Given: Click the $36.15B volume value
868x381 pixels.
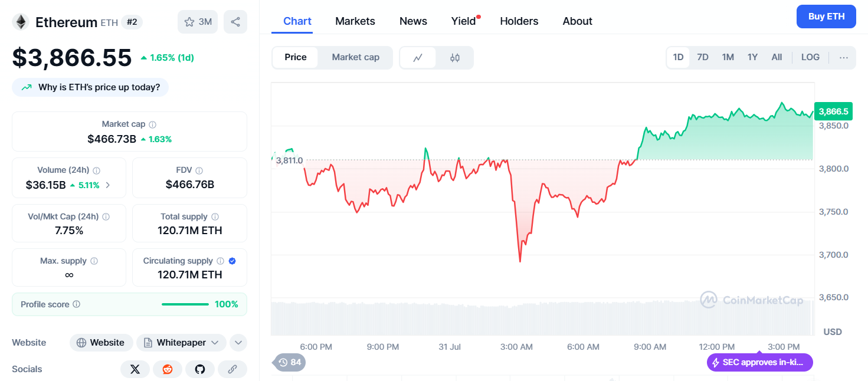Looking at the screenshot, I should [x=45, y=185].
